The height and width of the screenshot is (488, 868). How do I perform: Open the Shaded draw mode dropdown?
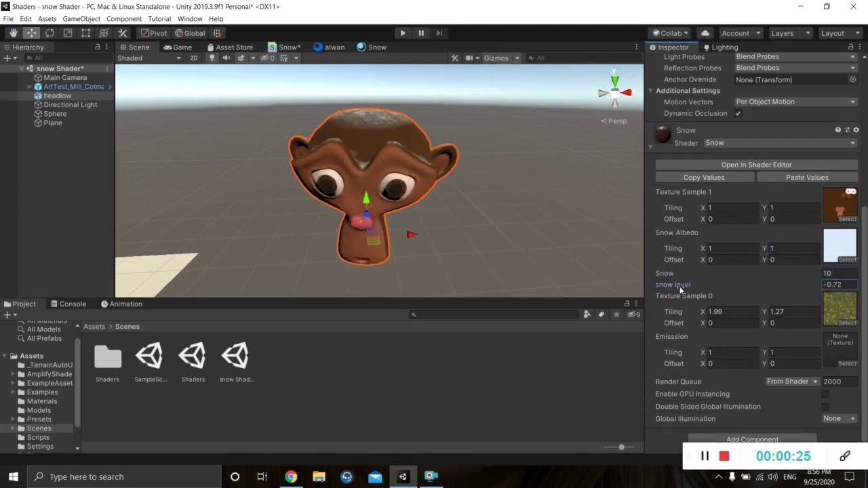tap(149, 58)
